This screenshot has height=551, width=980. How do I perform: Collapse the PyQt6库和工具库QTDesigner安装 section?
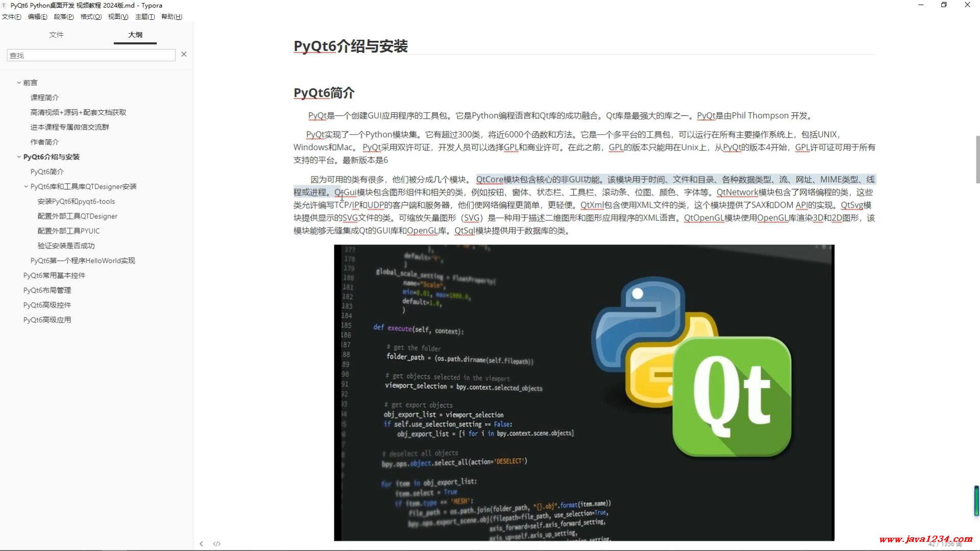tap(26, 187)
